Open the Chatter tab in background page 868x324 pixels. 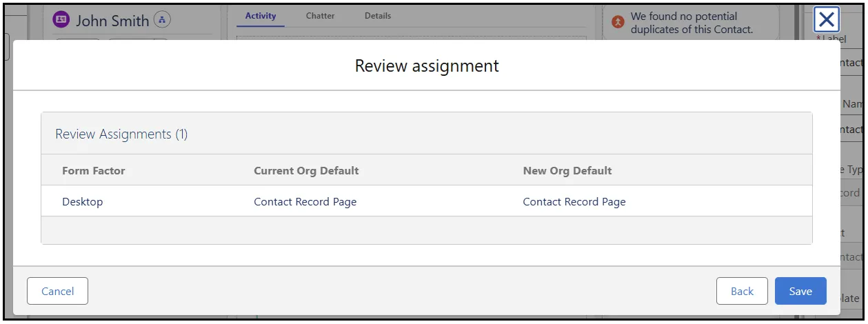(x=321, y=16)
